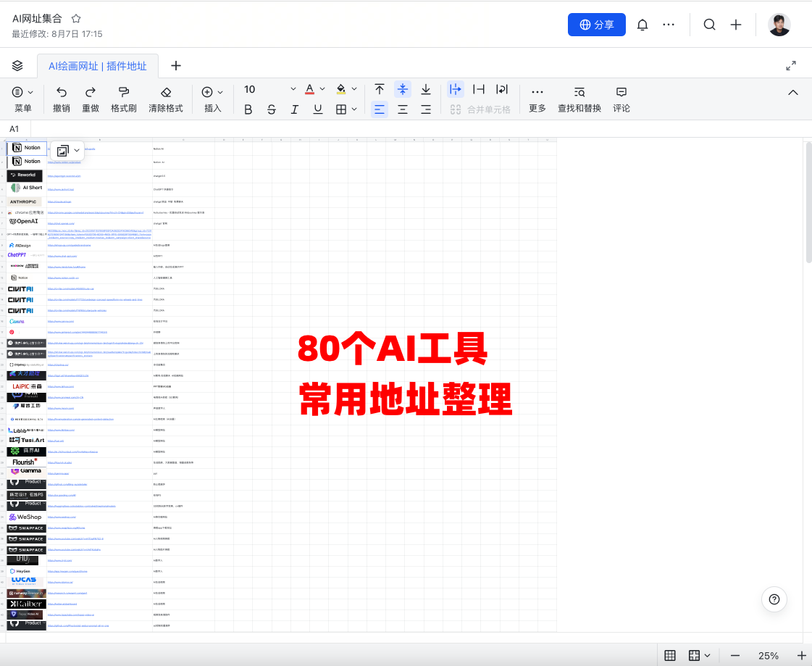
Task: Click the A1 cell reference box
Action: pyautogui.click(x=14, y=128)
